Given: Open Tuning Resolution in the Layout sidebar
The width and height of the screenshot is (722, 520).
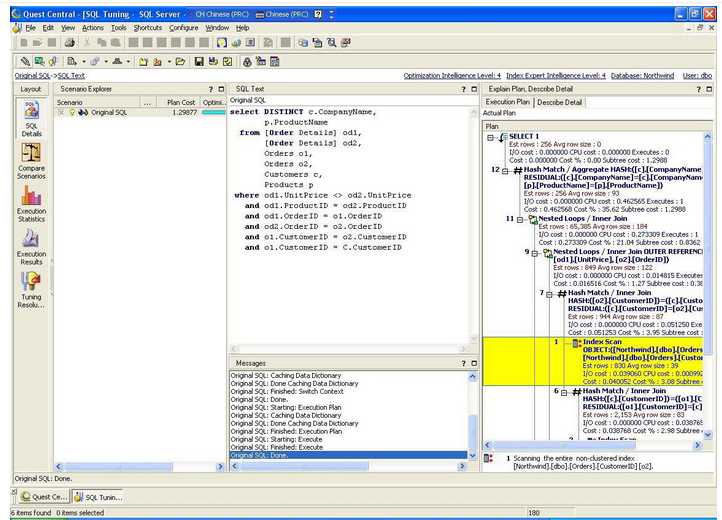Looking at the screenshot, I should 31,290.
